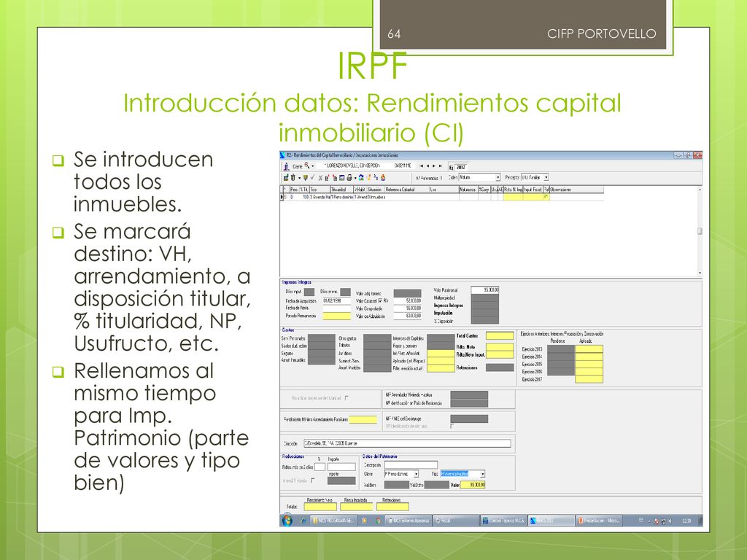
Task: Click the grid vertical scrollbar
Action: [700, 231]
